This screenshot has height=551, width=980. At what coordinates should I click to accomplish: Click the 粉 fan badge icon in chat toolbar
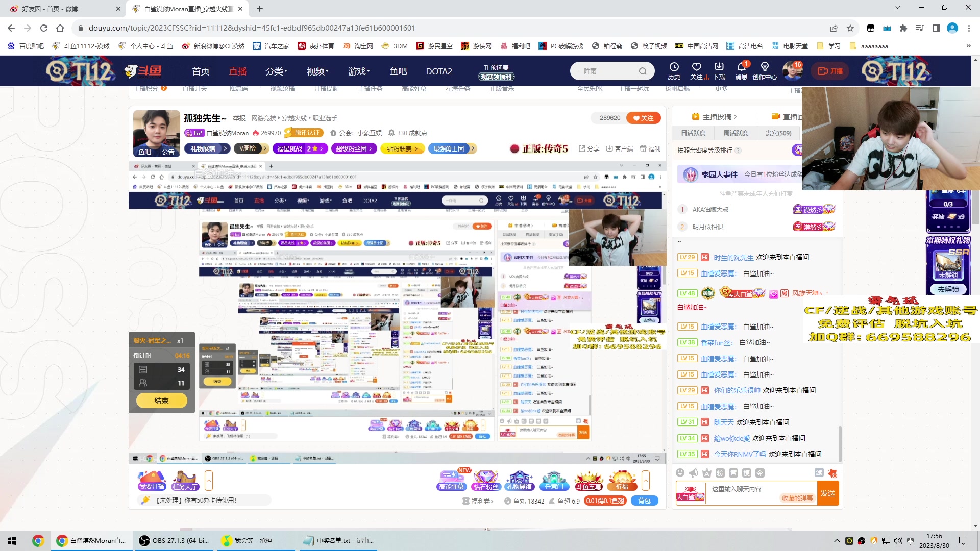coord(720,473)
